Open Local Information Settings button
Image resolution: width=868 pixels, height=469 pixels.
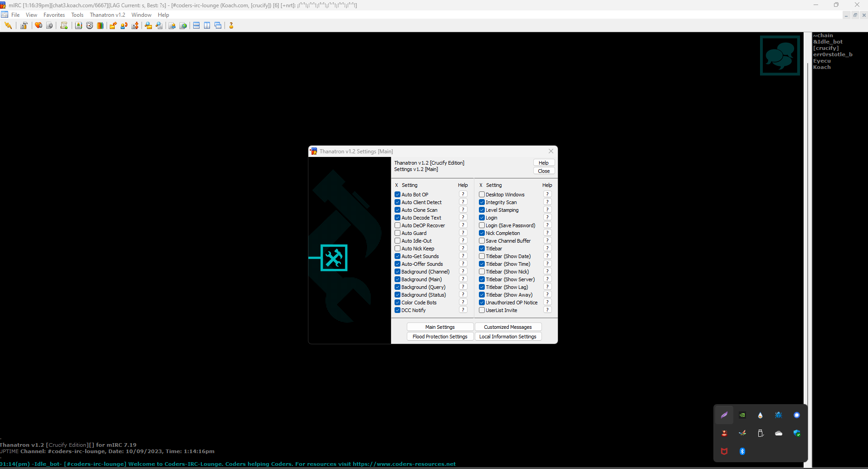click(x=508, y=337)
